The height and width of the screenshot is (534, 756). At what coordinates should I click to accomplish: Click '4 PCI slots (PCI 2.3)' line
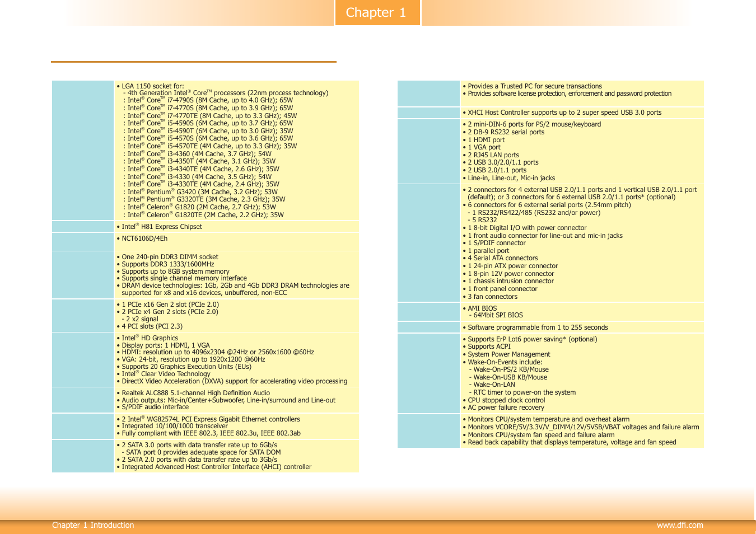point(150,326)
